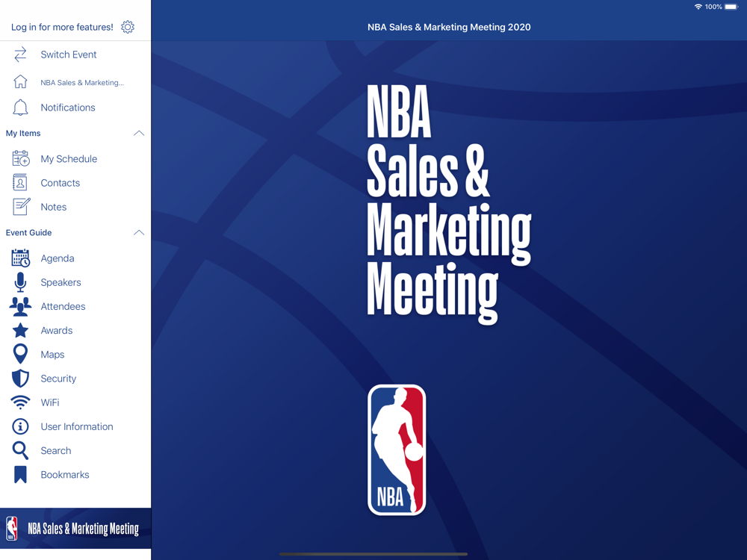Screen dimensions: 747x560
Task: Open Notes
Action: (x=54, y=207)
